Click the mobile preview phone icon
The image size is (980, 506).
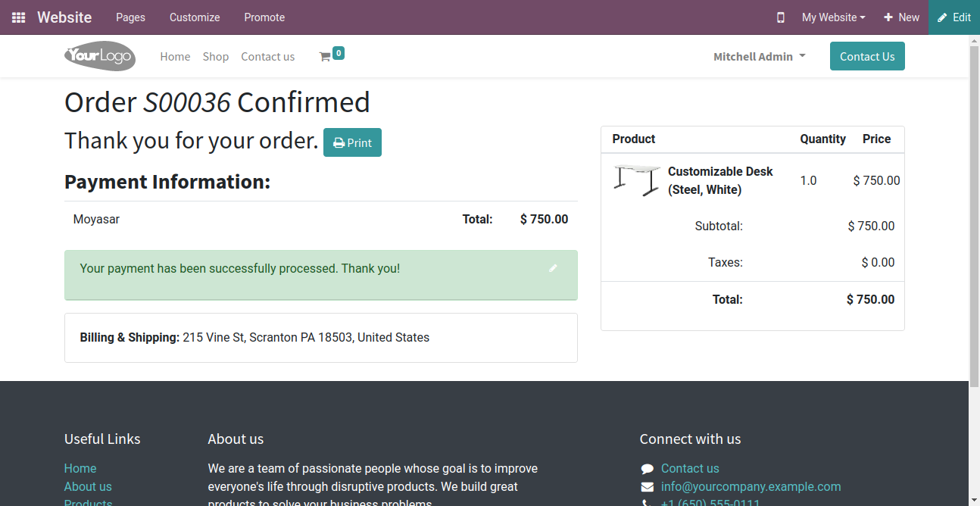pos(781,17)
